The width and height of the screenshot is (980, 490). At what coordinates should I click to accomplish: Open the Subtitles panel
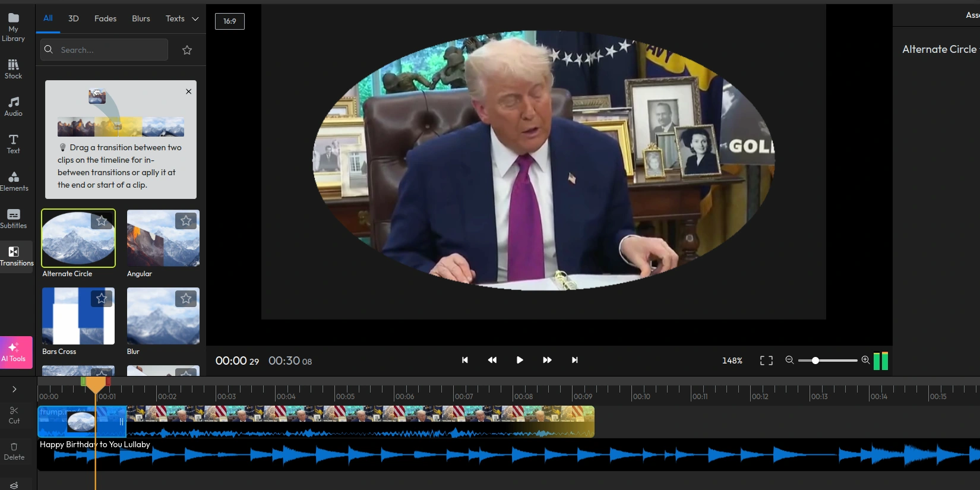tap(14, 219)
